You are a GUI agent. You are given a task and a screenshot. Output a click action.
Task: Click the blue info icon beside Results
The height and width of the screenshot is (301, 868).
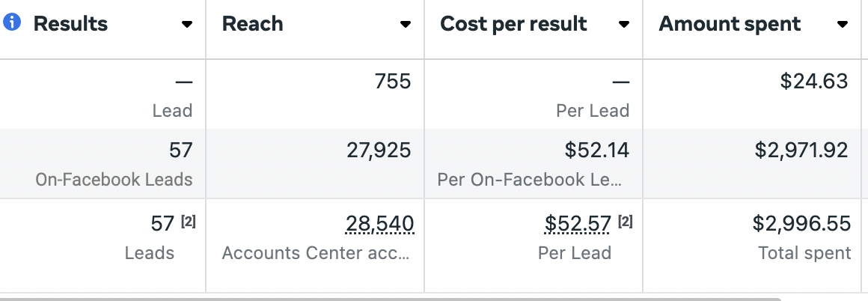coord(12,22)
